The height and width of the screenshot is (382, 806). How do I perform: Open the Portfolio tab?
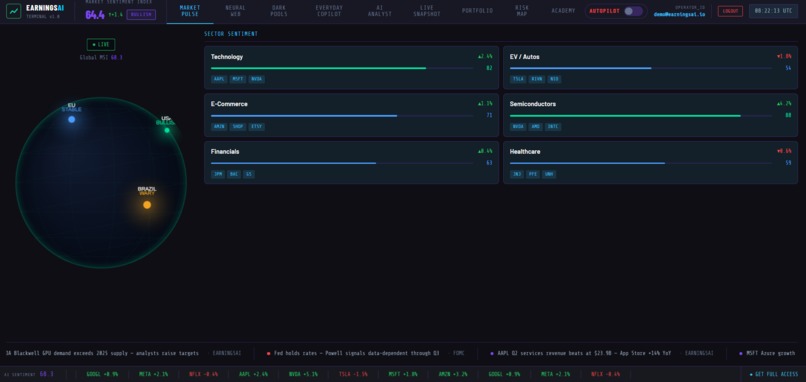point(477,11)
